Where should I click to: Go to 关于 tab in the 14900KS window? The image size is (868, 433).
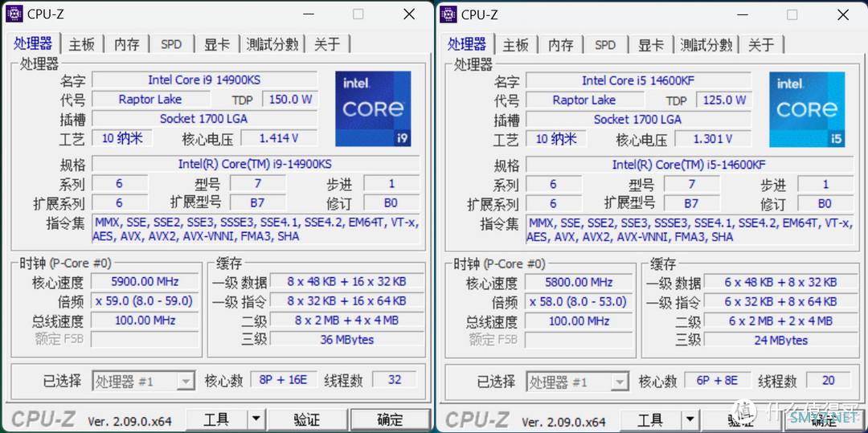pos(327,44)
